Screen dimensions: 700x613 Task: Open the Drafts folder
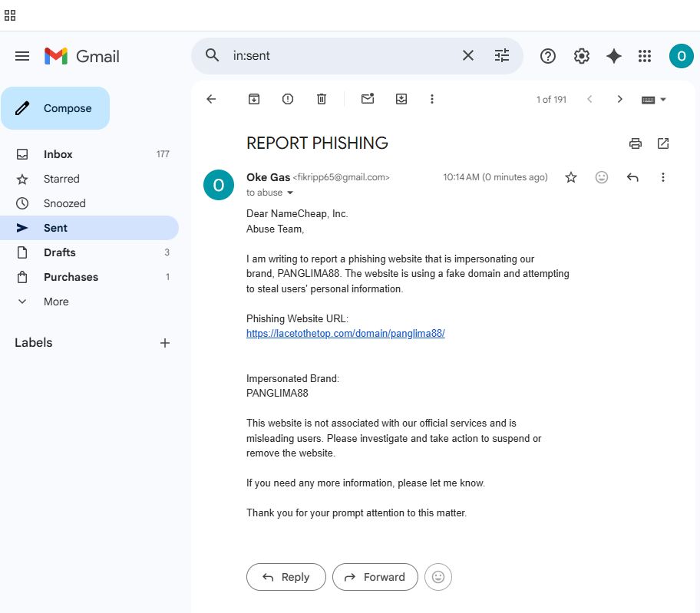click(x=89, y=252)
